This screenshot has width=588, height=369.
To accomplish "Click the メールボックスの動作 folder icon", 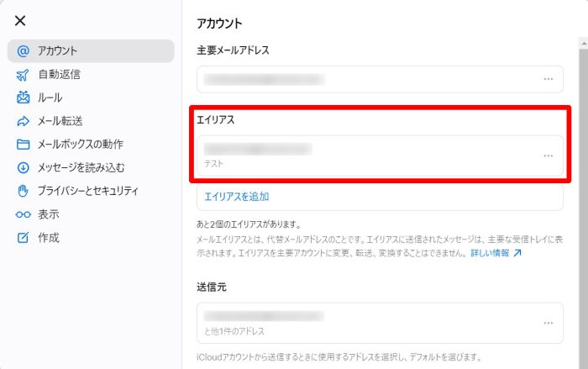I will (x=23, y=145).
